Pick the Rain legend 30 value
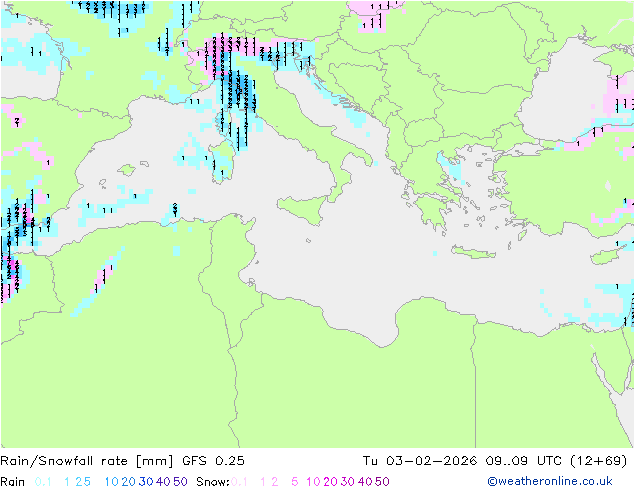This screenshot has width=634, height=490. point(146,482)
